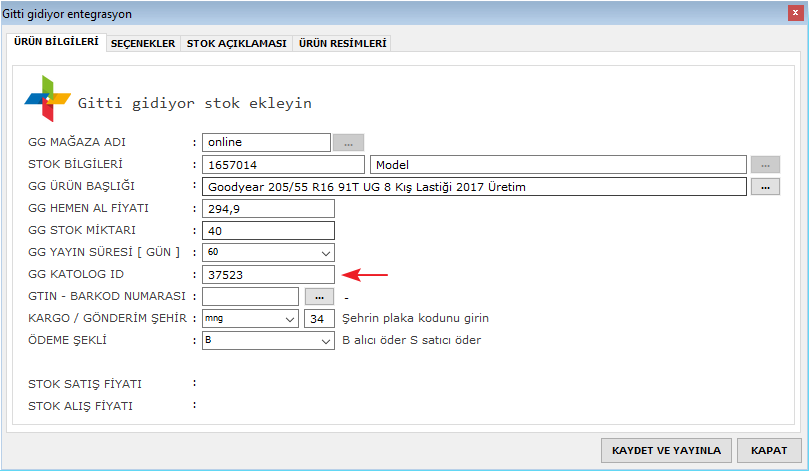Open the ÜRÜN RESİMLERİ tab

click(342, 44)
